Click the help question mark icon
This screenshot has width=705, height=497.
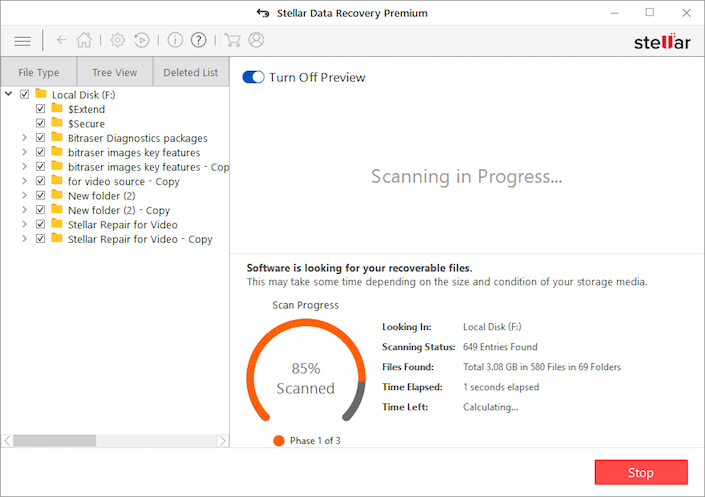coord(199,41)
